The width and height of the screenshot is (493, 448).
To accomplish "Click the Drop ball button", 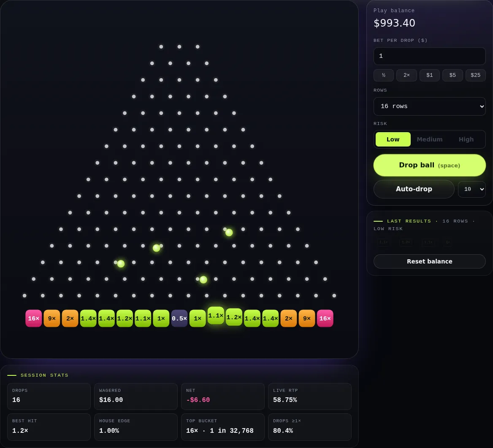I will 430,165.
